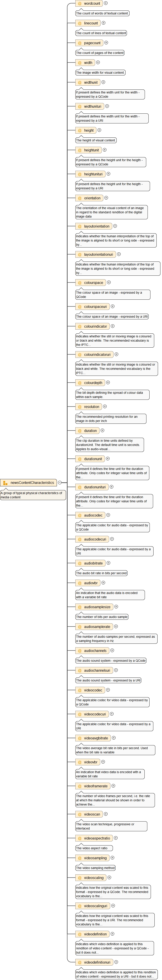This screenshot has height=980, width=162.
Task: Expand the linecount attribute
Action: tap(104, 23)
